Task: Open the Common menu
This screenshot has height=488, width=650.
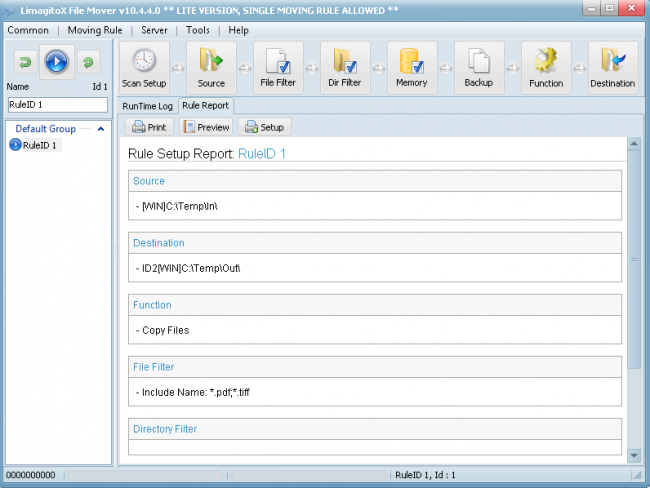Action: click(28, 30)
